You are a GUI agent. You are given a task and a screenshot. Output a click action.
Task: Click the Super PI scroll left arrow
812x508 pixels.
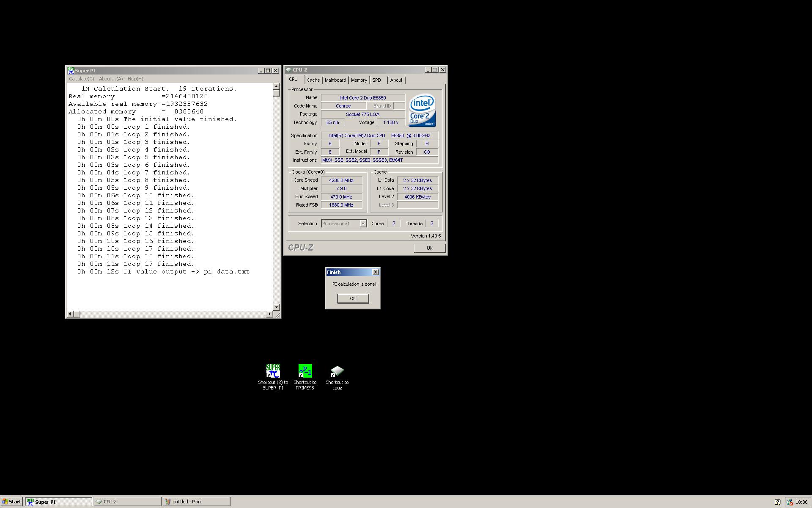point(70,314)
